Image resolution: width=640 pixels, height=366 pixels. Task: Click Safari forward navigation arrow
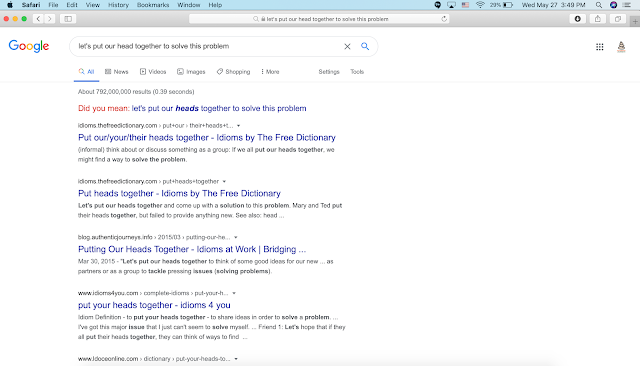pos(50,19)
